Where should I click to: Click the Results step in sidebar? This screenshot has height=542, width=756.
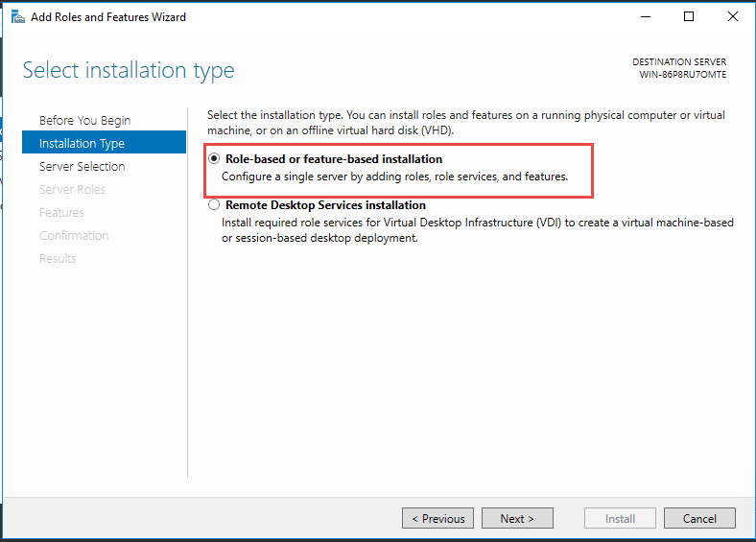[x=58, y=258]
